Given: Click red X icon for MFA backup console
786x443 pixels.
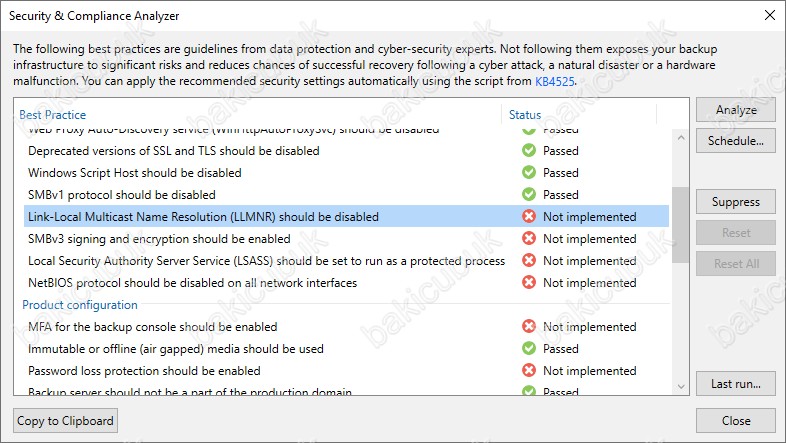Looking at the screenshot, I should click(528, 326).
